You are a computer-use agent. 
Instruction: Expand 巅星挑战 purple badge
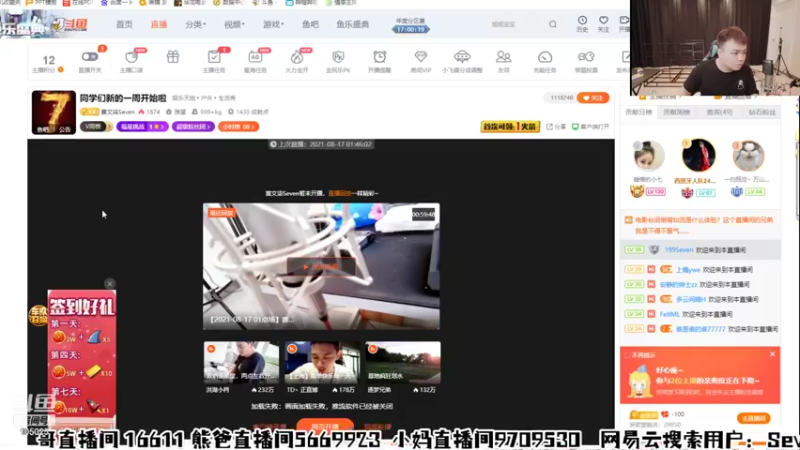[x=142, y=127]
